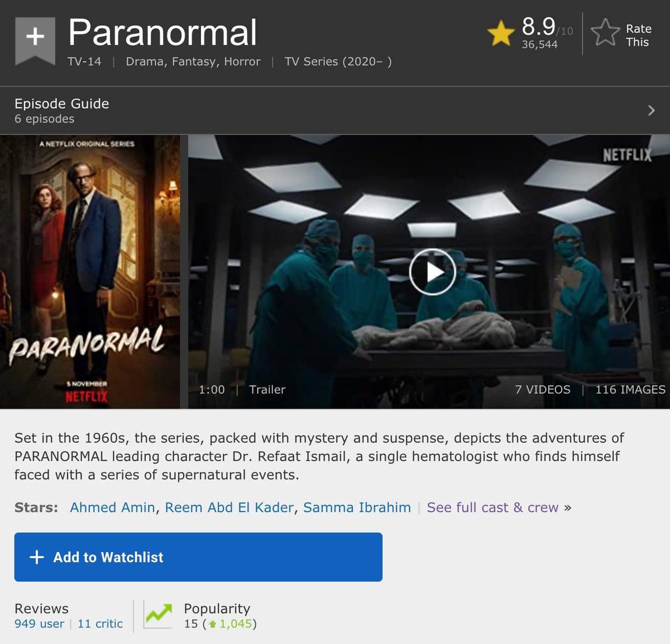Click the Add to Watchlist button

(198, 557)
